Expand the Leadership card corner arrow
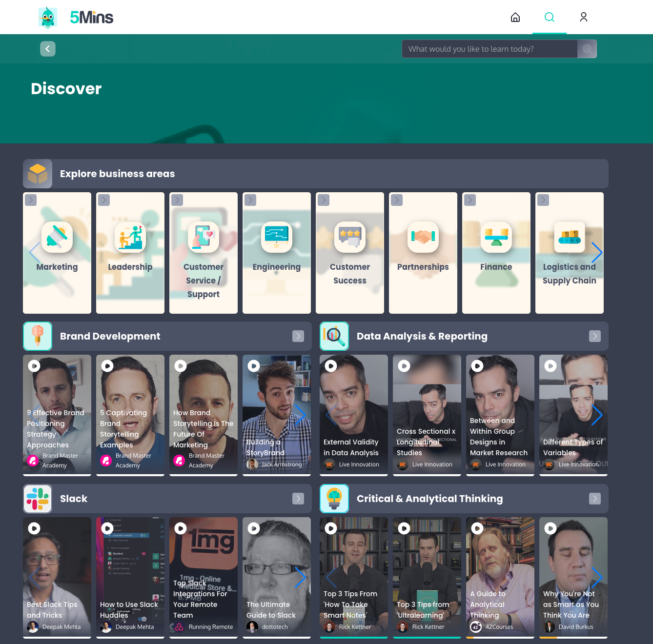Viewport: 653px width, 644px height. click(x=104, y=200)
